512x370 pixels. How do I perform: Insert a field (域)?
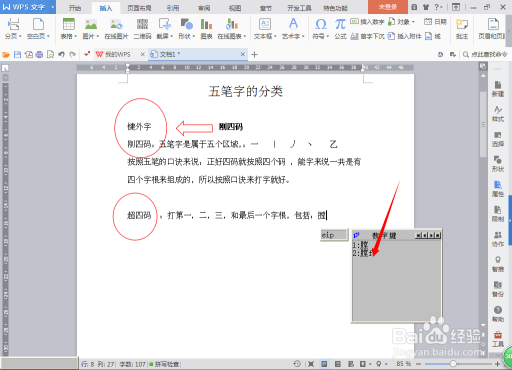[x=433, y=36]
